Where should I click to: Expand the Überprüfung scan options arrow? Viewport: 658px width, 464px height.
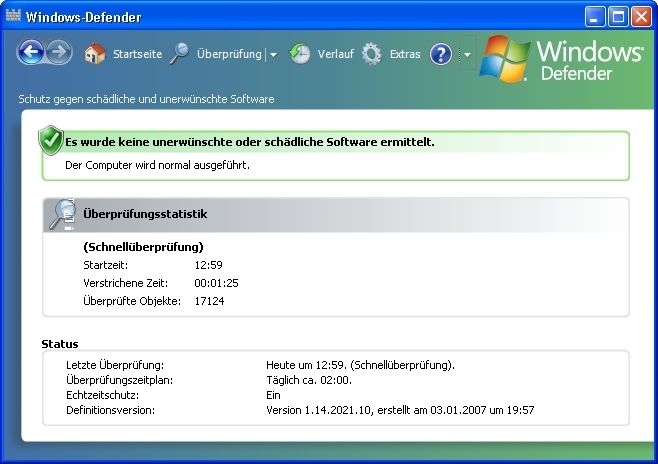tap(273, 55)
